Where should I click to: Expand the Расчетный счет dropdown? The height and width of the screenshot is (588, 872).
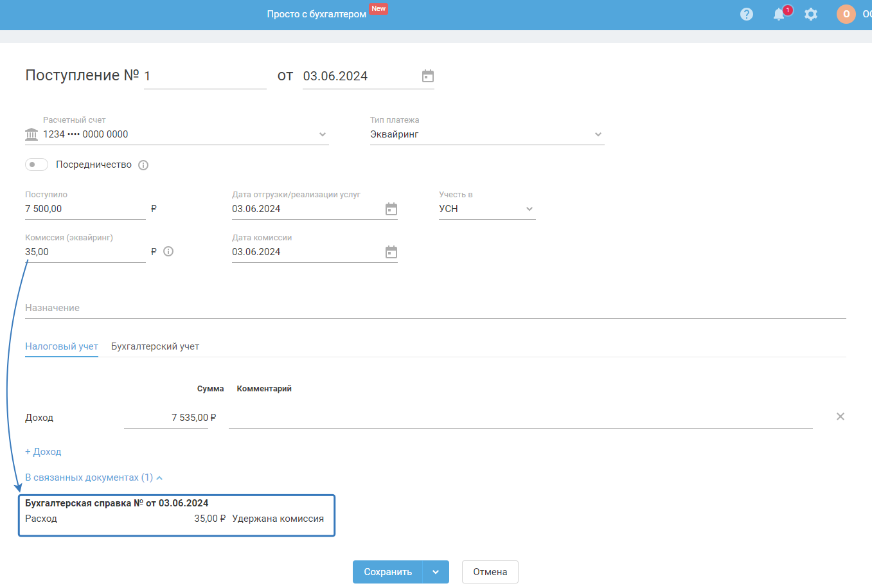point(323,134)
